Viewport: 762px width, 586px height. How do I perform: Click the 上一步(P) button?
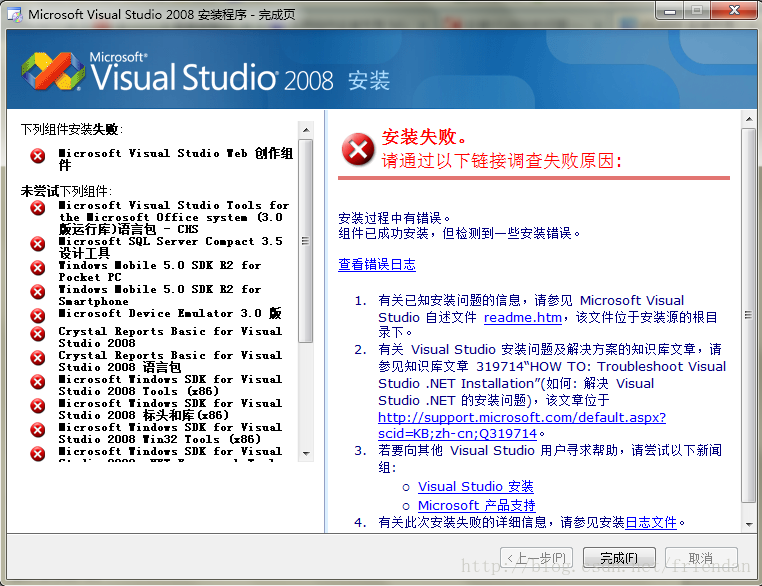pyautogui.click(x=537, y=558)
